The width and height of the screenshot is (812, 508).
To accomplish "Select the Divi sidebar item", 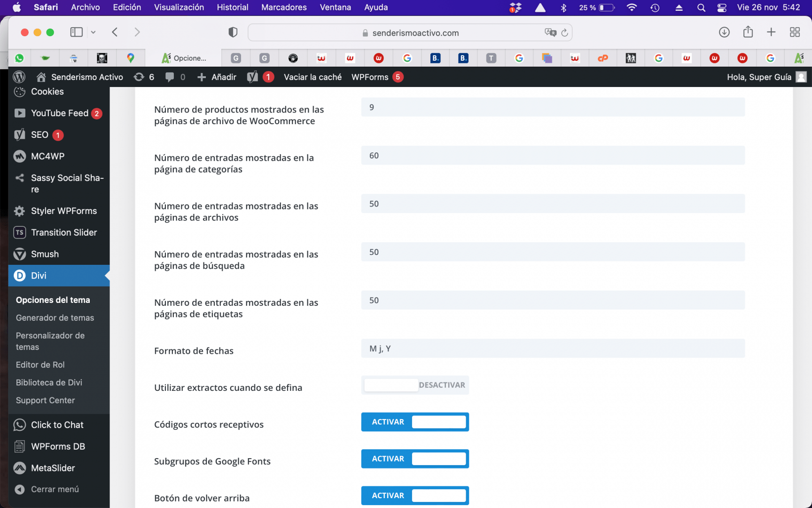I will click(x=59, y=276).
